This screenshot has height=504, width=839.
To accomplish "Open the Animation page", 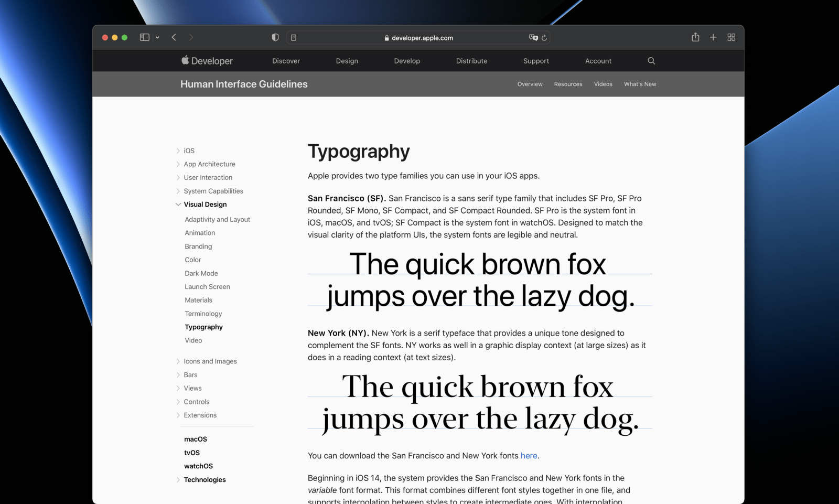I will coord(200,233).
